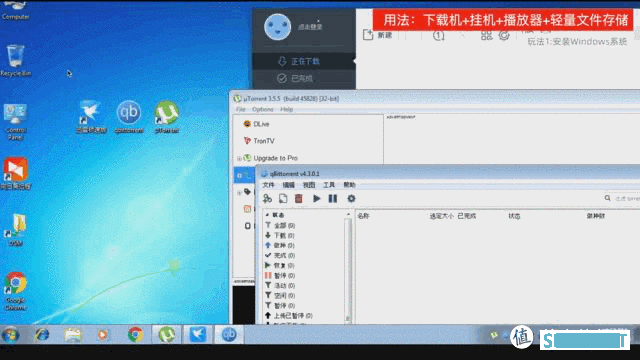Open the Recycle Bin desktop icon
The image size is (640, 360).
[x=16, y=61]
